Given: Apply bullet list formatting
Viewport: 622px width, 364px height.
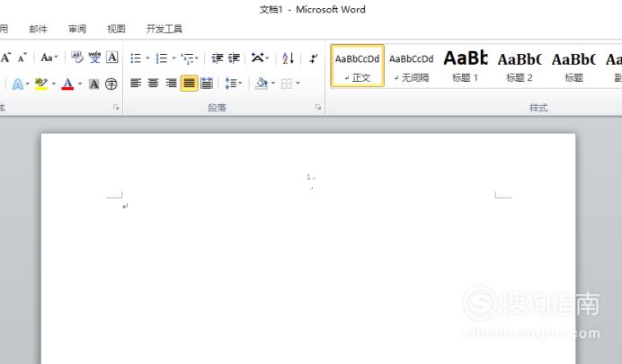Looking at the screenshot, I should pos(136,58).
